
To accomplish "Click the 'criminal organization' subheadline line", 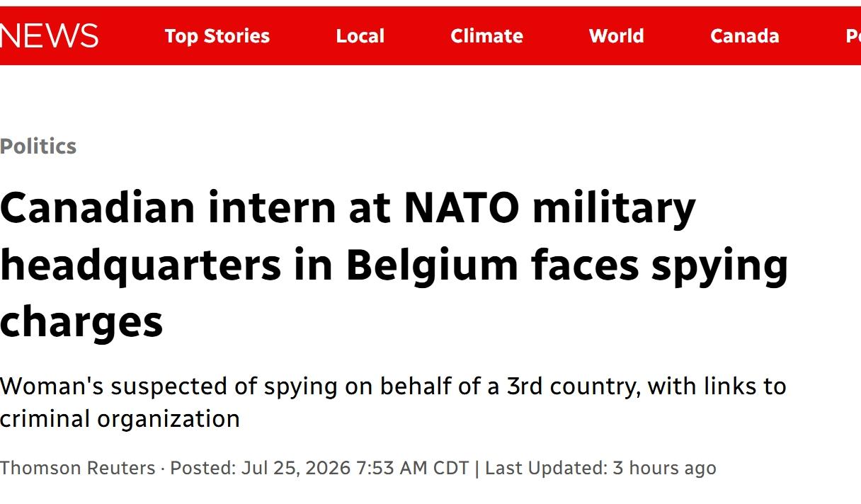I will coord(120,419).
